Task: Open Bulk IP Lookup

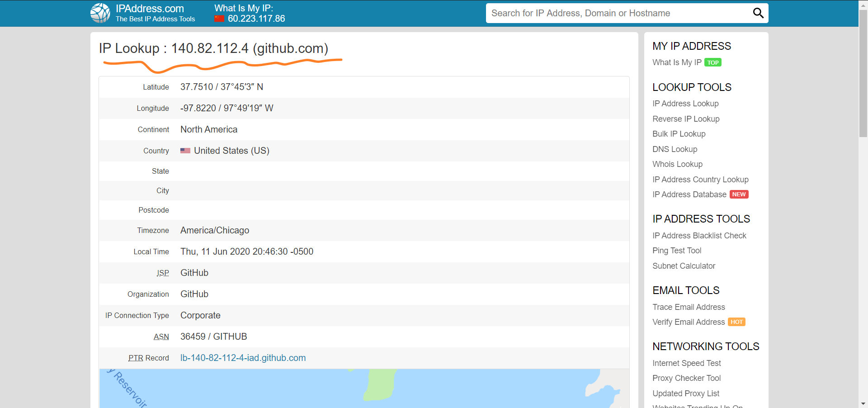Action: [679, 134]
